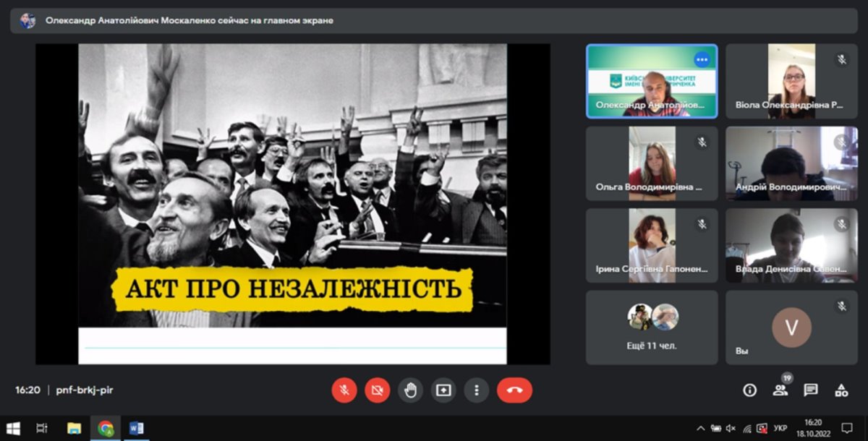The height and width of the screenshot is (441, 868).
Task: Switch to Word from the taskbar
Action: click(x=136, y=428)
